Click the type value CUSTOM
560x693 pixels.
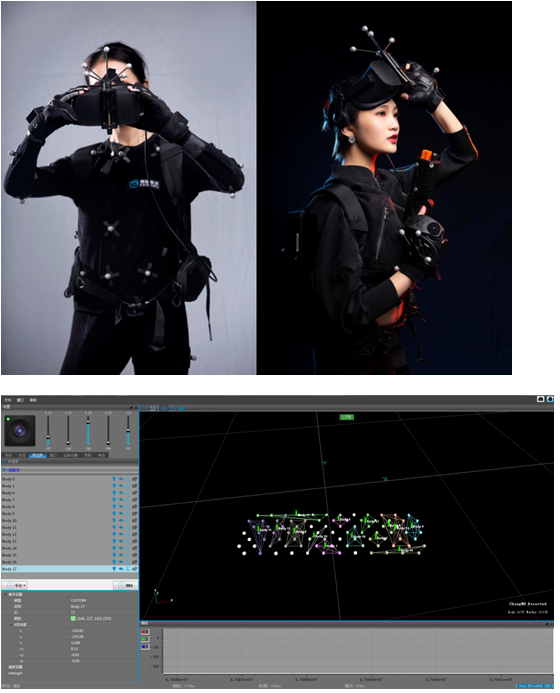point(78,600)
